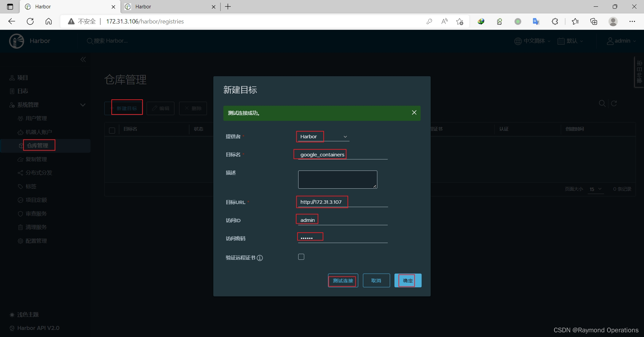Click the 新建目标 button
This screenshot has width=644, height=337.
click(x=124, y=108)
